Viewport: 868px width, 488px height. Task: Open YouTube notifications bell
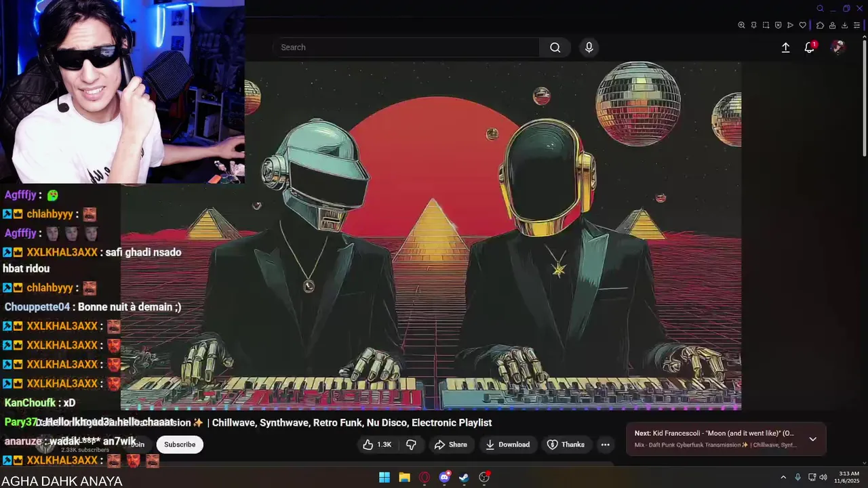pos(810,47)
